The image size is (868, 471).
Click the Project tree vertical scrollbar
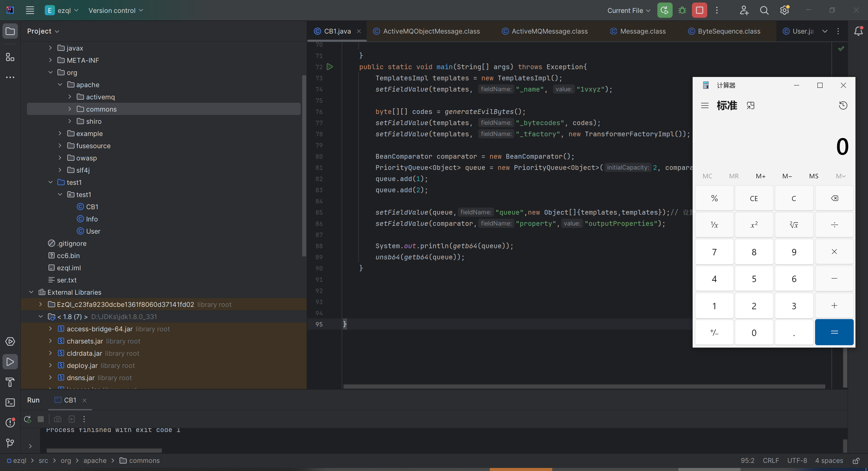click(304, 166)
